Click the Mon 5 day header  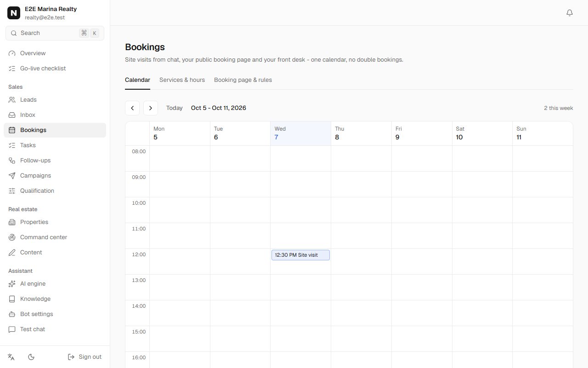pos(180,133)
